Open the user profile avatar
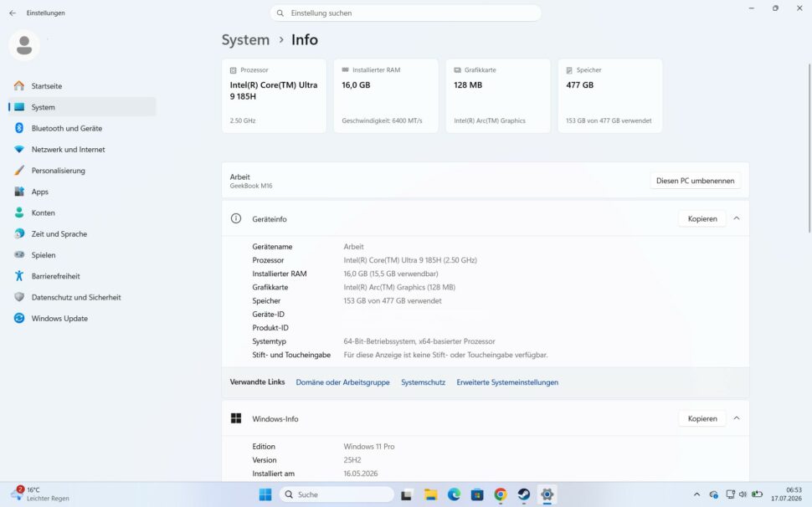This screenshot has height=507, width=812. [23, 45]
